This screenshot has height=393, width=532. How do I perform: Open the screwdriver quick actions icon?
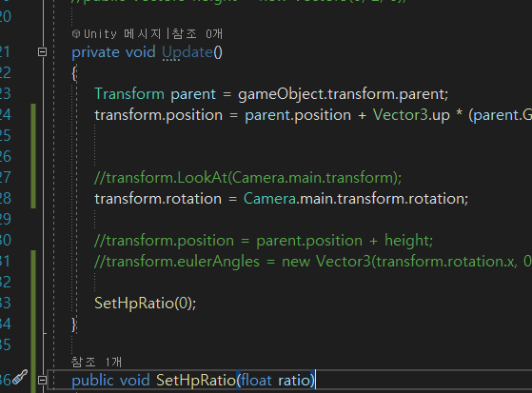point(20,378)
